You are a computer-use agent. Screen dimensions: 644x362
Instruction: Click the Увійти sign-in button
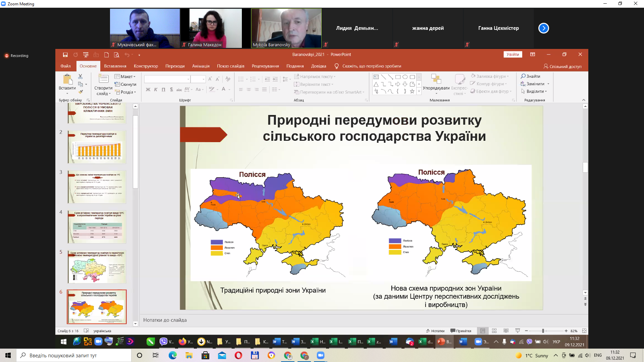coord(513,55)
